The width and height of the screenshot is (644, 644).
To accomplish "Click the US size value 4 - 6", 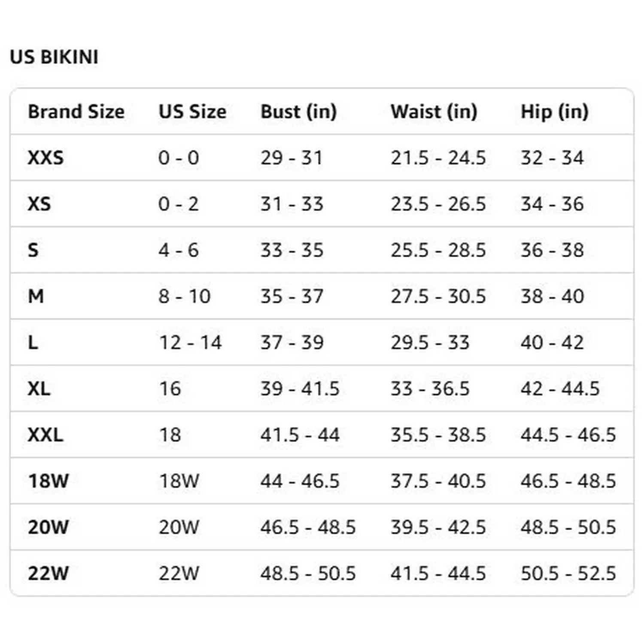I will click(x=179, y=250).
